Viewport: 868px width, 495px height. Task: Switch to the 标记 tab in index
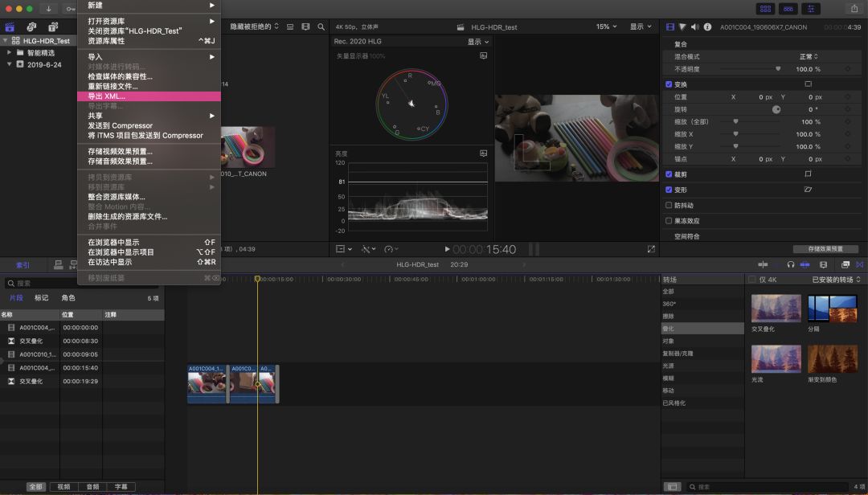[41, 298]
